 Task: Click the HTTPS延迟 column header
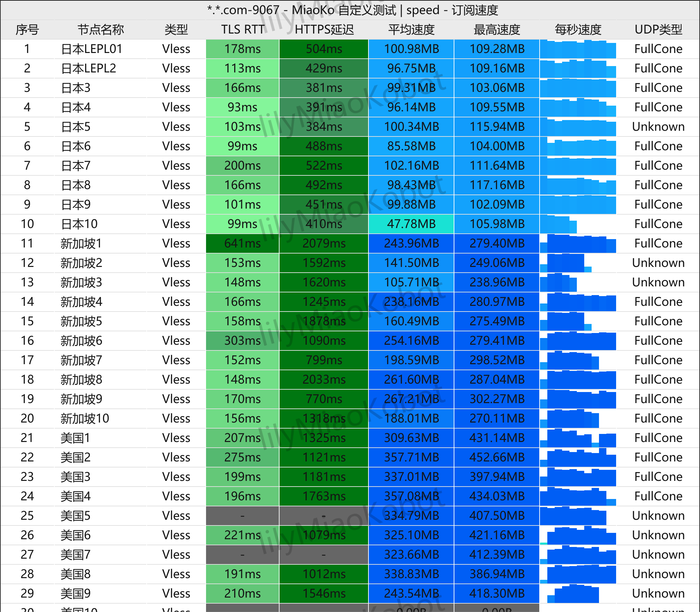[x=324, y=30]
